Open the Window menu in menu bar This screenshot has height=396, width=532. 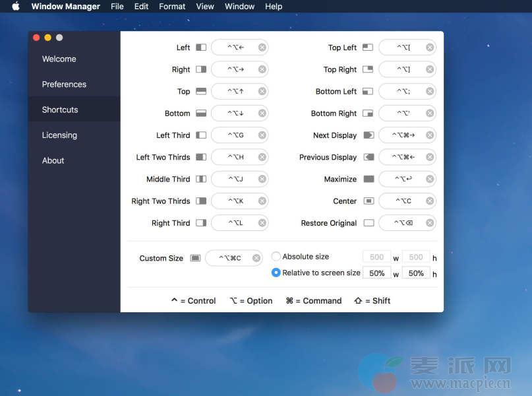tap(239, 7)
